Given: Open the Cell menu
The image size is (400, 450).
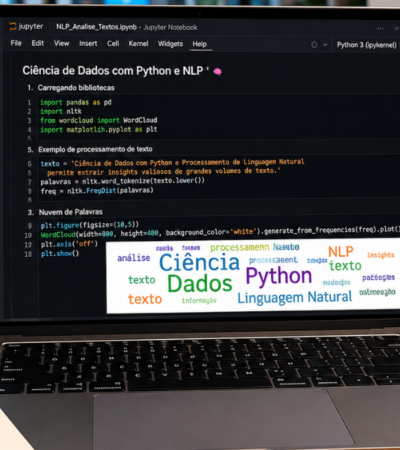Looking at the screenshot, I should click(x=113, y=43).
